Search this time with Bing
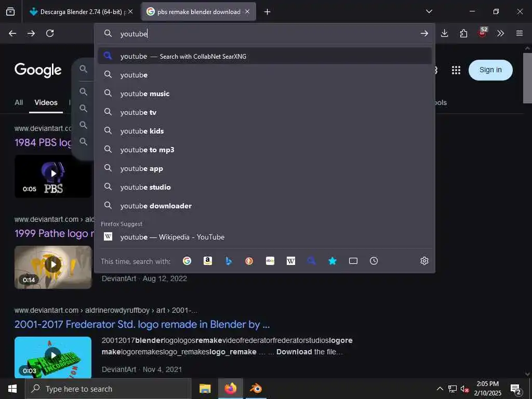532x399 pixels. pos(229,261)
